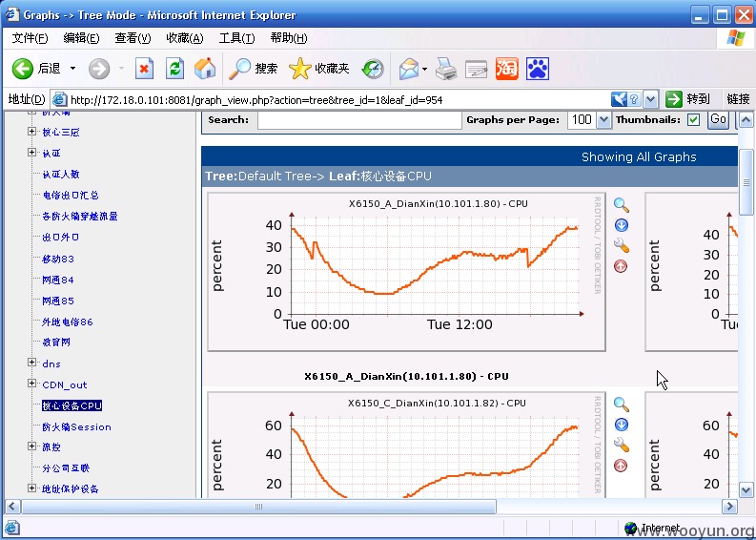Click the Edit page icon beside printer
Screen dimensions: 756x540
[477, 69]
